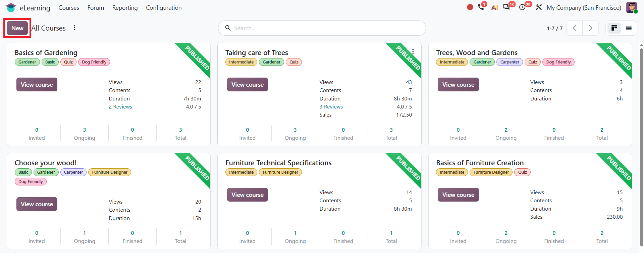Click the red recording indicator icon
This screenshot has height=257, width=644.
point(470,7)
